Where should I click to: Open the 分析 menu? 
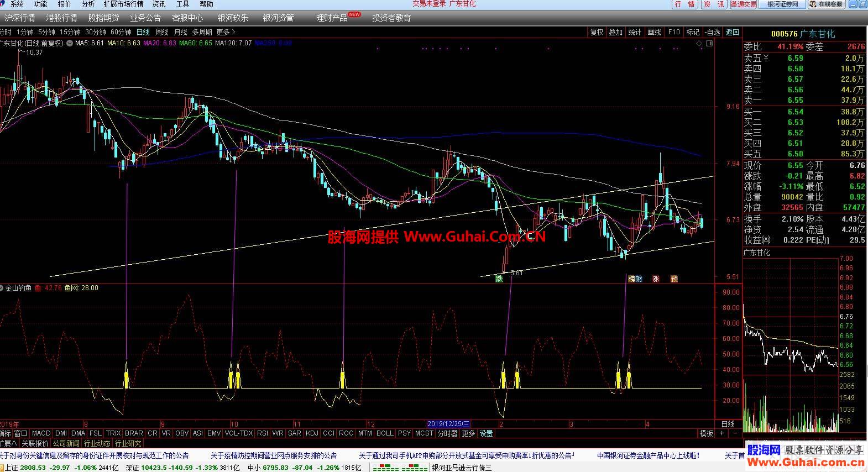[88, 4]
